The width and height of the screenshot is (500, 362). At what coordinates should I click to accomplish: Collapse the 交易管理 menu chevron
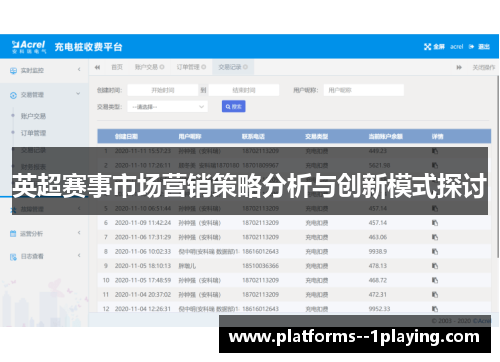[78, 94]
